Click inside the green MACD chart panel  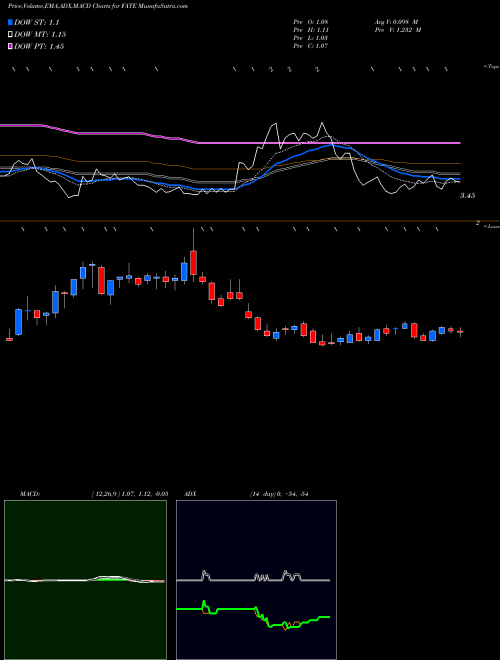click(x=85, y=580)
